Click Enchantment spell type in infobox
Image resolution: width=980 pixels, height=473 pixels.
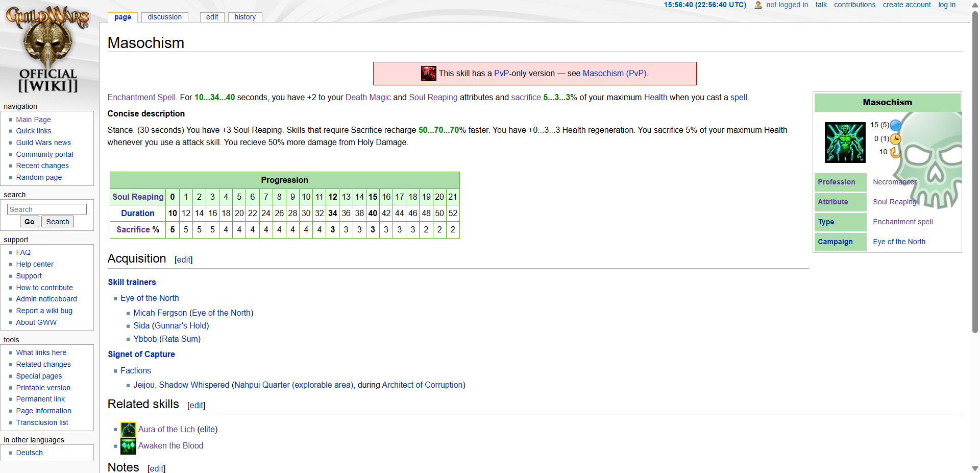[902, 222]
